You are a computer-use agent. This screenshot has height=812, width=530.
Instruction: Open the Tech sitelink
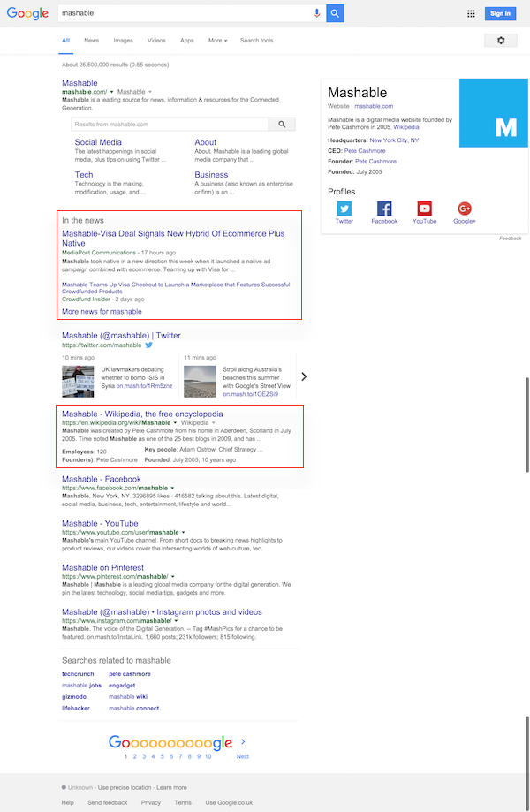coord(84,175)
